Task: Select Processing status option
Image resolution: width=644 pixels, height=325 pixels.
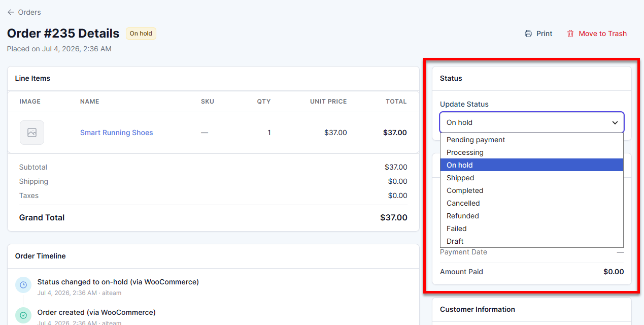Action: tap(532, 152)
